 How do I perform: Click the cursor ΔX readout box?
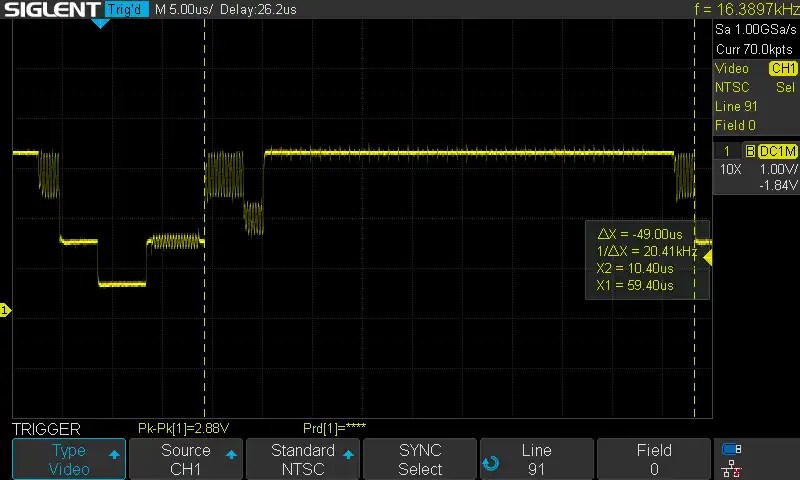click(x=646, y=259)
